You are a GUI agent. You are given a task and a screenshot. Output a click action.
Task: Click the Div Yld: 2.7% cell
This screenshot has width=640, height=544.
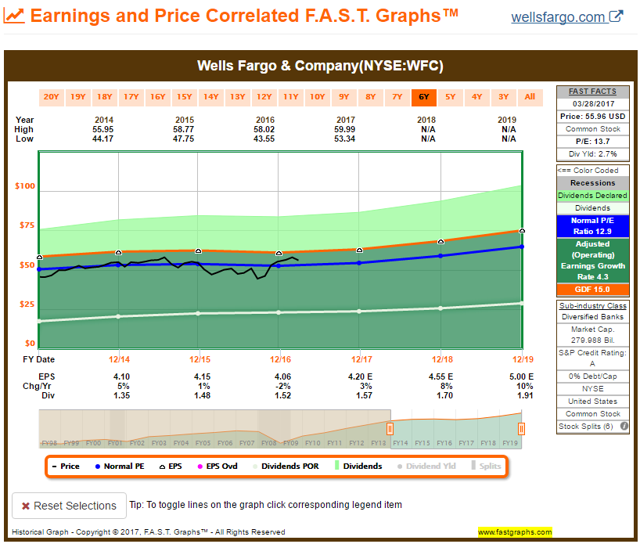pyautogui.click(x=593, y=154)
